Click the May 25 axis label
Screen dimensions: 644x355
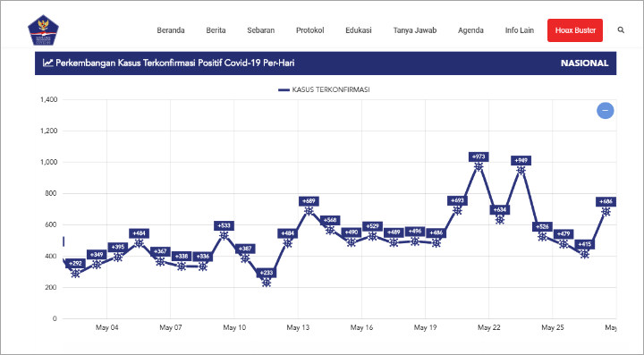click(x=553, y=327)
